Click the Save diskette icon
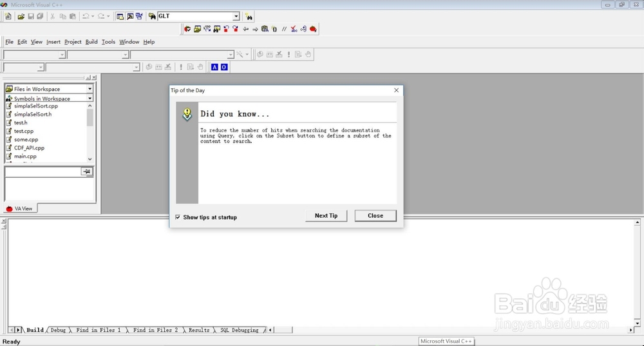 (31, 17)
